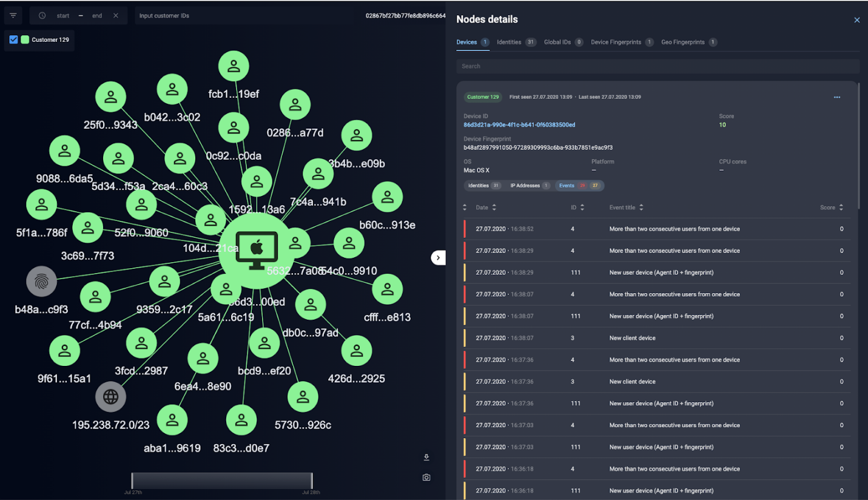This screenshot has width=868, height=500.
Task: Click the Mac OS X value under OS
Action: pyautogui.click(x=476, y=171)
